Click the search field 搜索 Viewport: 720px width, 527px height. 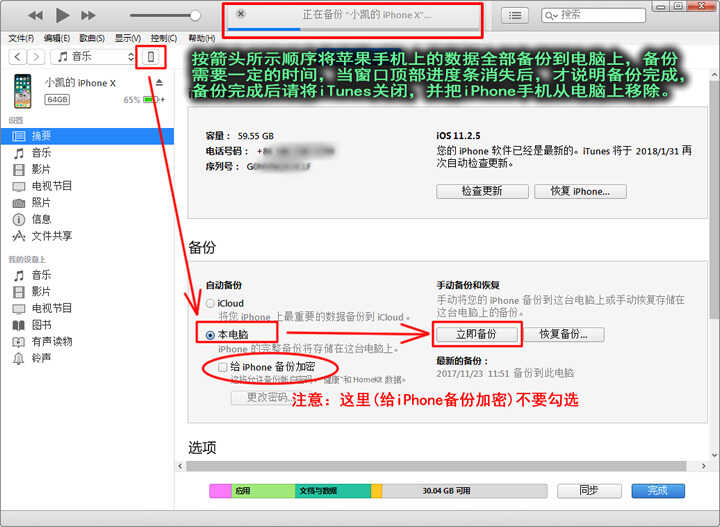pos(593,16)
